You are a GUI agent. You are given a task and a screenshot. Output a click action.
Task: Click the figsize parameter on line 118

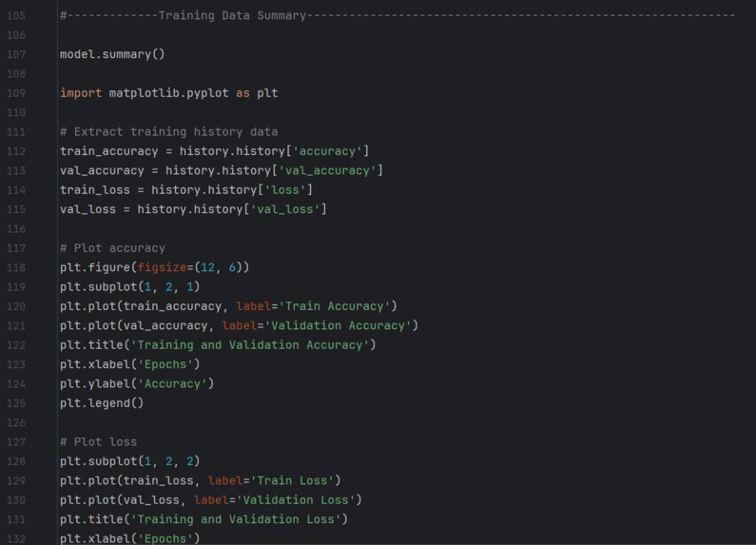pyautogui.click(x=162, y=267)
